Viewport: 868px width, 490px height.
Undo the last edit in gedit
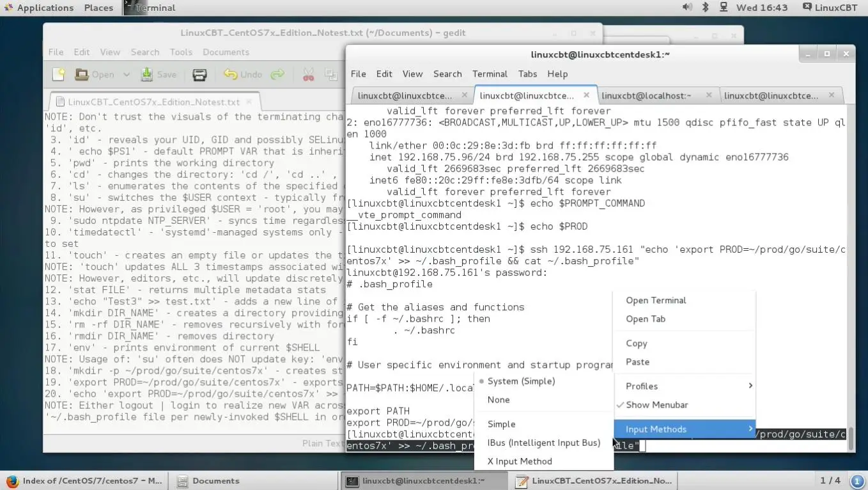[x=243, y=75]
